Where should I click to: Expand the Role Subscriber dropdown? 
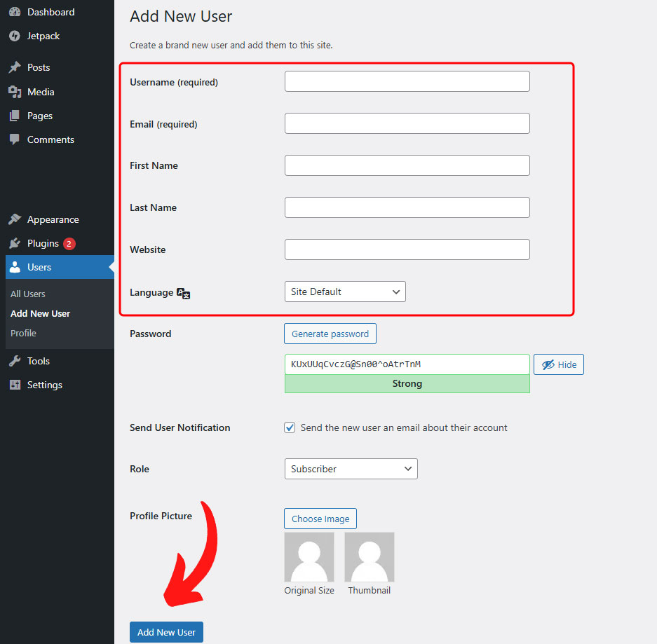[x=351, y=469]
